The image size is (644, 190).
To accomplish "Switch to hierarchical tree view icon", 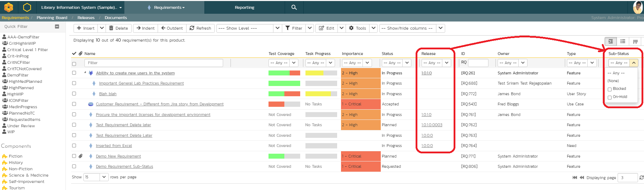I will (x=611, y=42).
